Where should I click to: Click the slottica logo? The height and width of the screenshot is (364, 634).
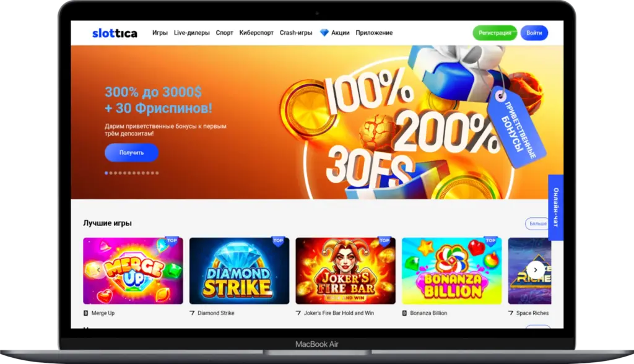pyautogui.click(x=115, y=33)
